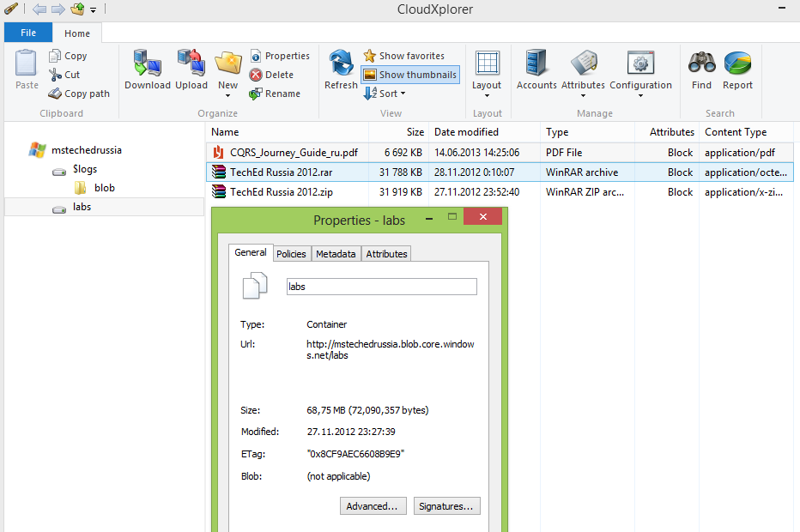The width and height of the screenshot is (800, 532).
Task: Sort by the Type column header
Action: (x=587, y=132)
